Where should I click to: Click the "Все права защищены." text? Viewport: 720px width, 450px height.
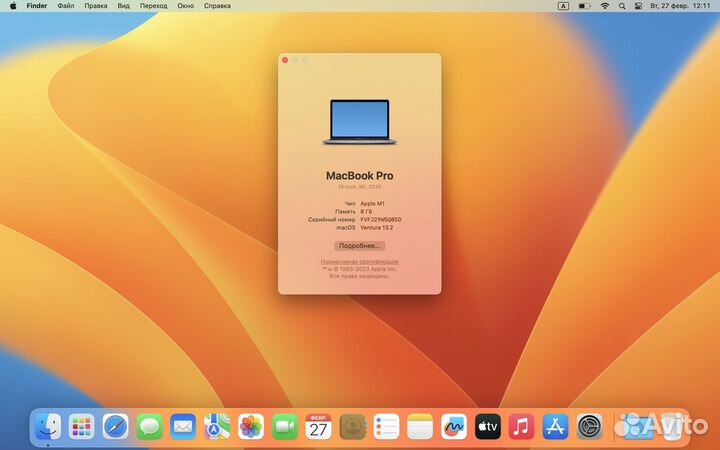[x=360, y=276]
